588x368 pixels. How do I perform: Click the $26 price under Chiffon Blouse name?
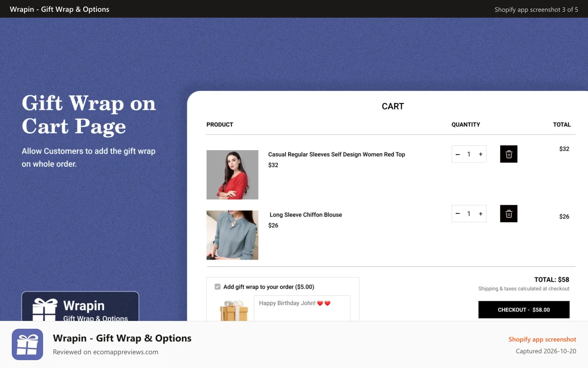(273, 225)
